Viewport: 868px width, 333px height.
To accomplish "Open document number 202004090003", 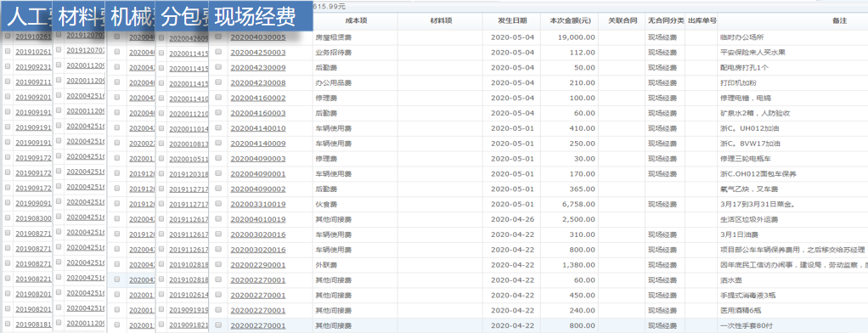I will coord(258,159).
